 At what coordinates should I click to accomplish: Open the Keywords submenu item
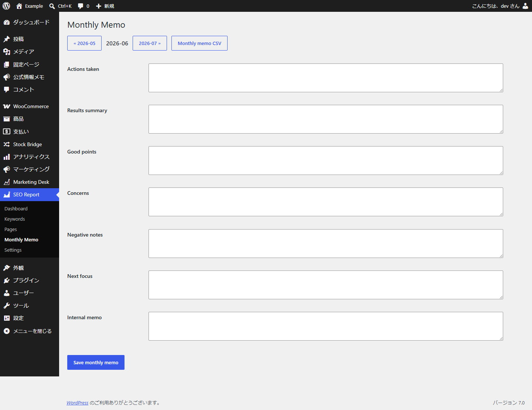[15, 219]
